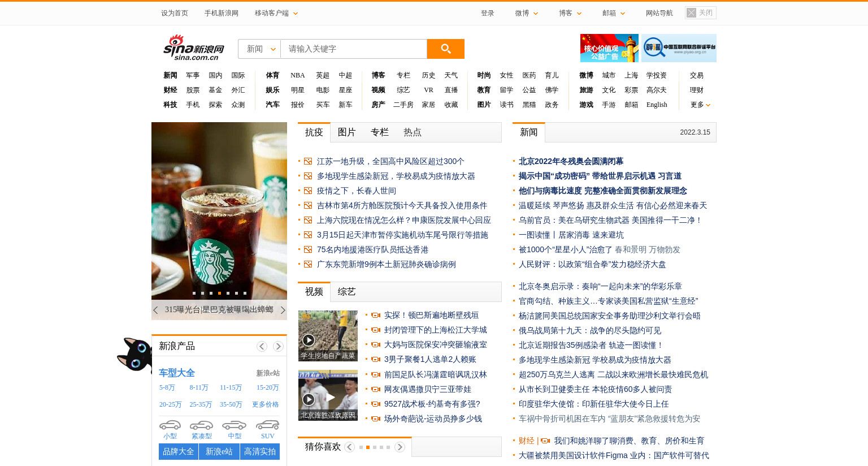Expand 更多 in navigation links
868x466 pixels.
click(700, 105)
